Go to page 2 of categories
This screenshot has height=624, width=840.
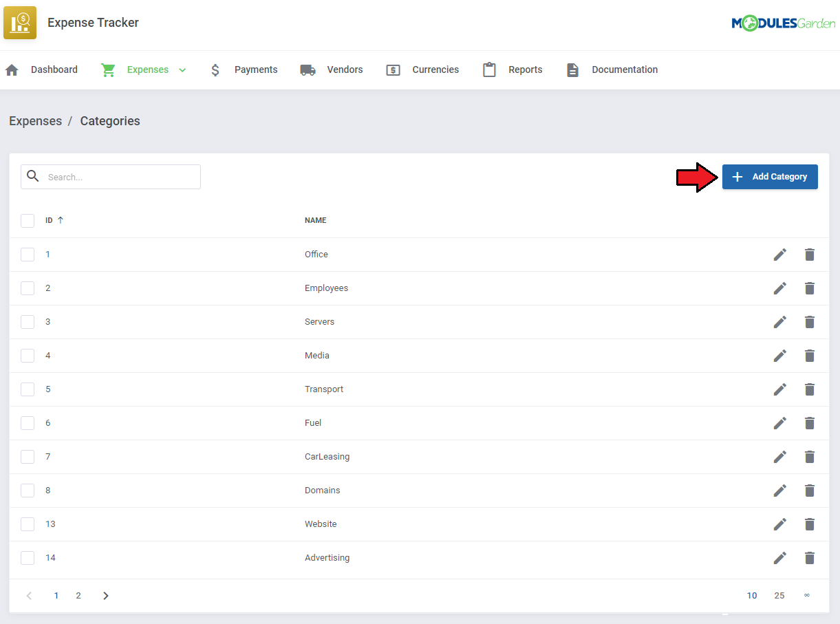click(78, 596)
